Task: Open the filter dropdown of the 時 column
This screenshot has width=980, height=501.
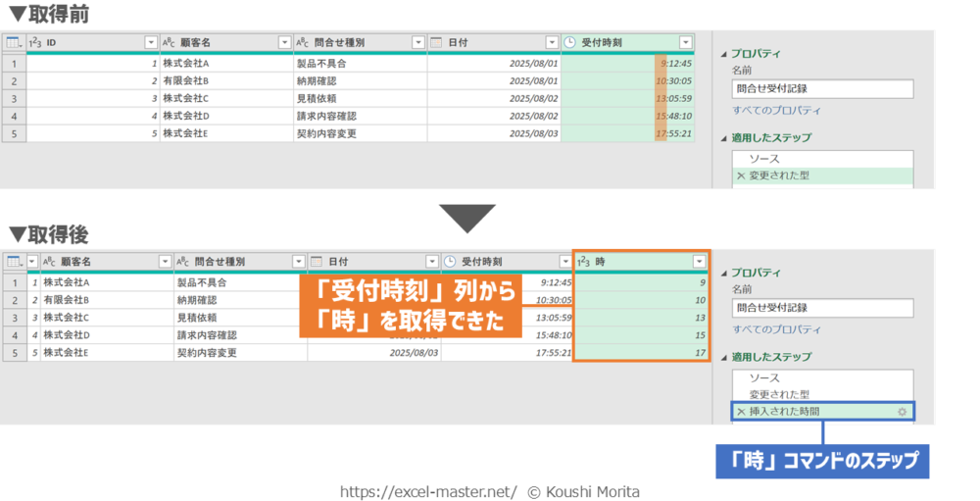Action: pyautogui.click(x=698, y=262)
